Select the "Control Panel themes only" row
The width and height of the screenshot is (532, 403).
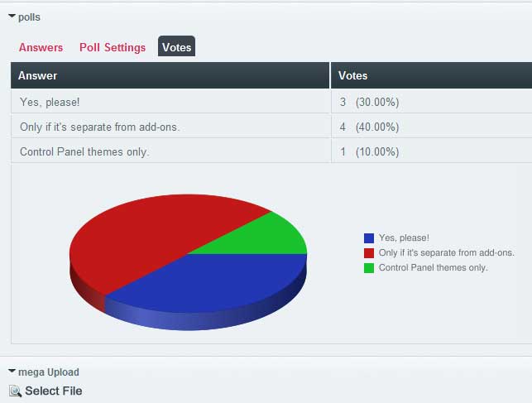pos(271,151)
